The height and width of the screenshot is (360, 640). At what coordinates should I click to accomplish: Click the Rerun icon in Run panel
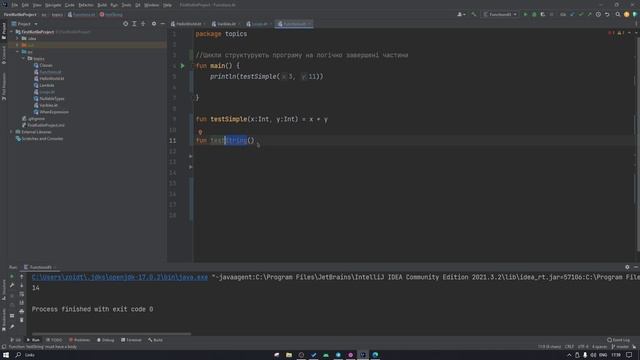coord(12,277)
